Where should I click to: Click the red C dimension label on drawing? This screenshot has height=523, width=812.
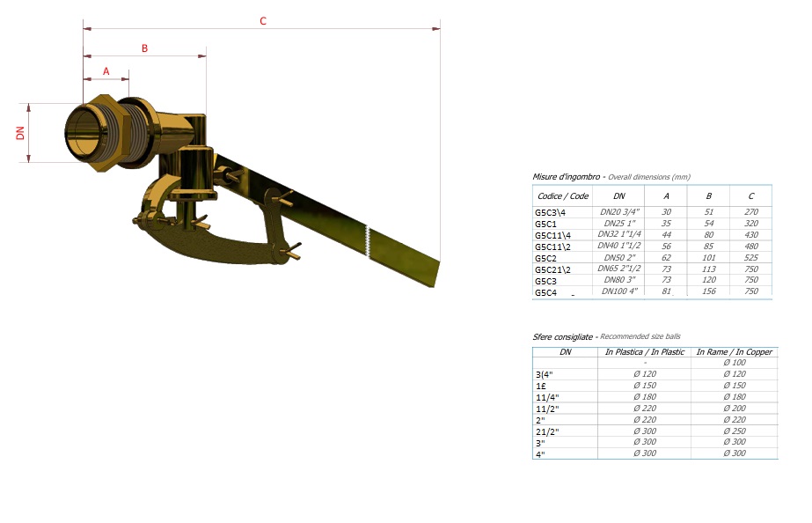(262, 21)
